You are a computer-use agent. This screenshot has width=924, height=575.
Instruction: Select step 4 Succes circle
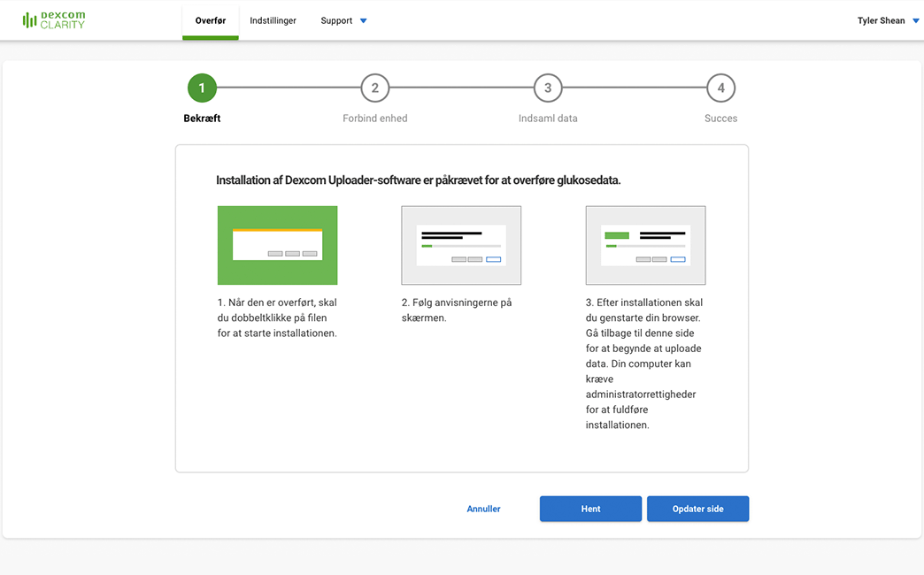click(720, 88)
